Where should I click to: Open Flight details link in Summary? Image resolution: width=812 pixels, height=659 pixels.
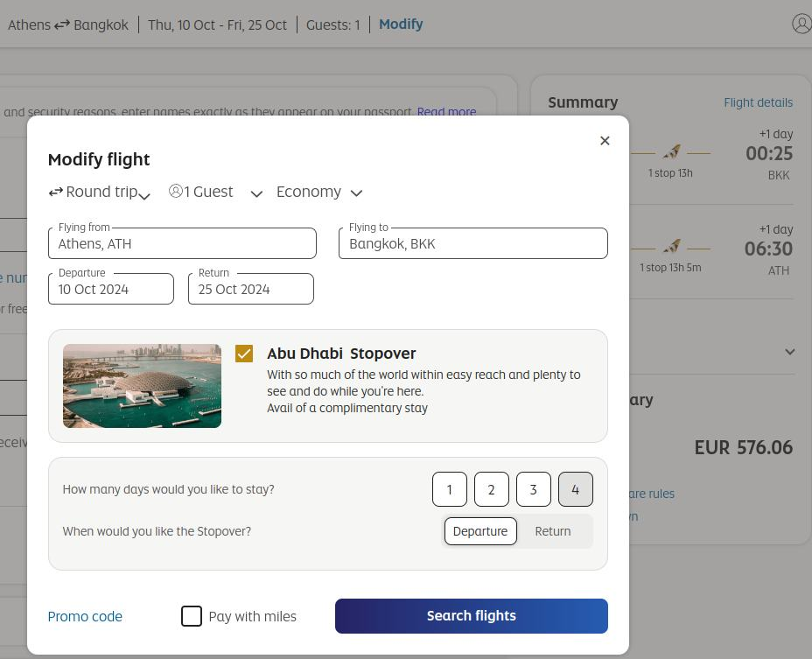[758, 102]
